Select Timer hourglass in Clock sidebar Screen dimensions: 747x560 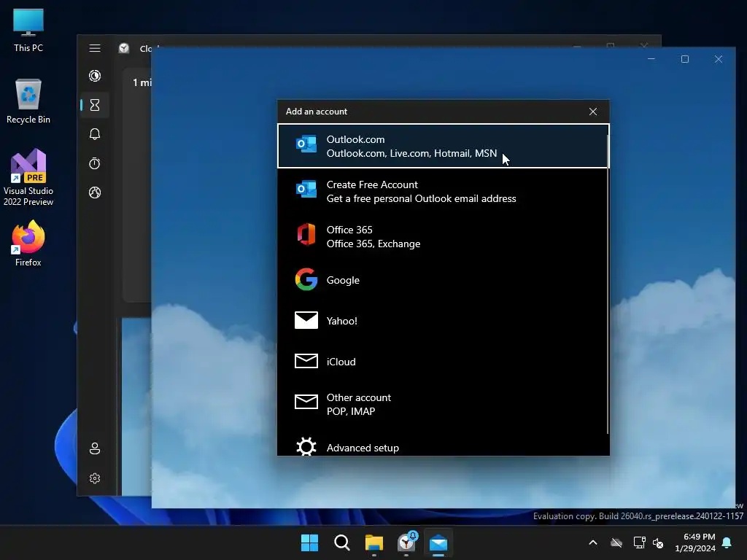click(95, 105)
